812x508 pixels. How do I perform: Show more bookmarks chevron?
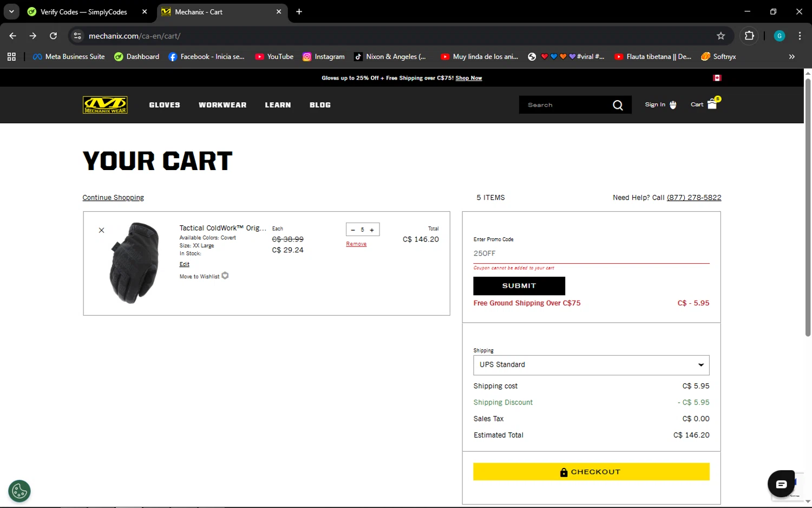coord(791,56)
